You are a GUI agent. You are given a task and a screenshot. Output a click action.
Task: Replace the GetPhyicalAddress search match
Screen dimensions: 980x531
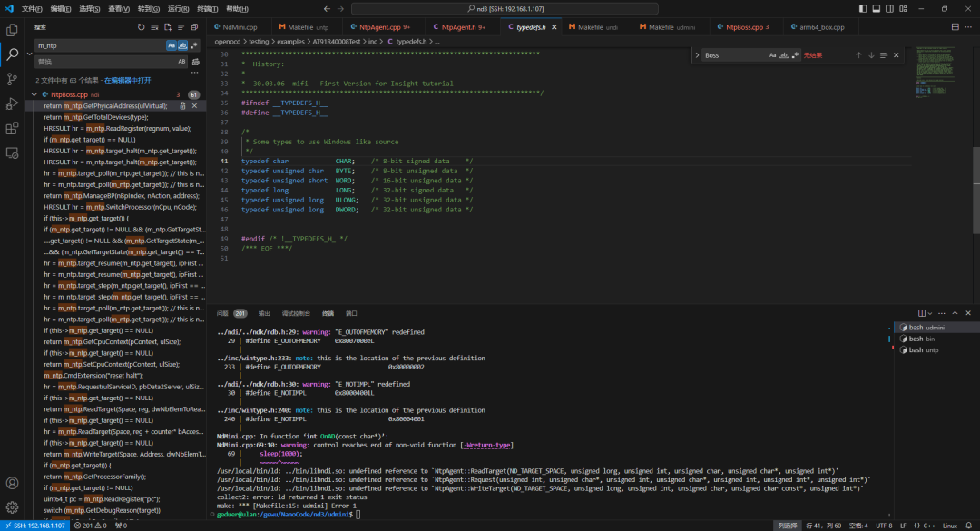pyautogui.click(x=182, y=106)
